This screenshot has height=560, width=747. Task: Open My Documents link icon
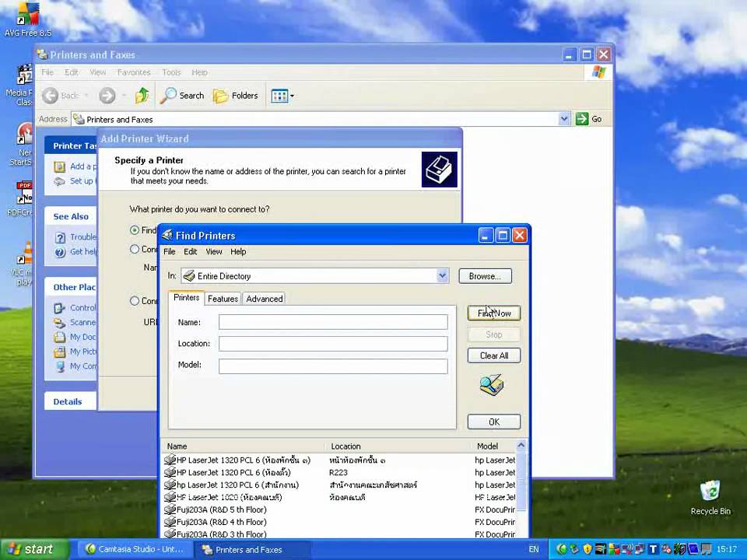click(60, 338)
